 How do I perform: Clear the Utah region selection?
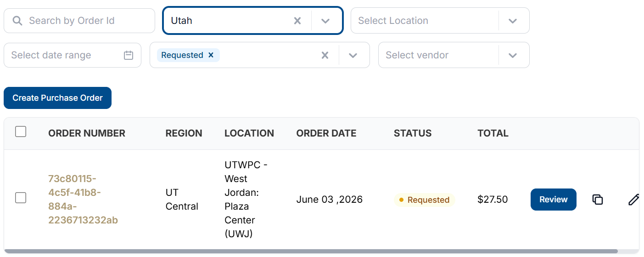(297, 21)
